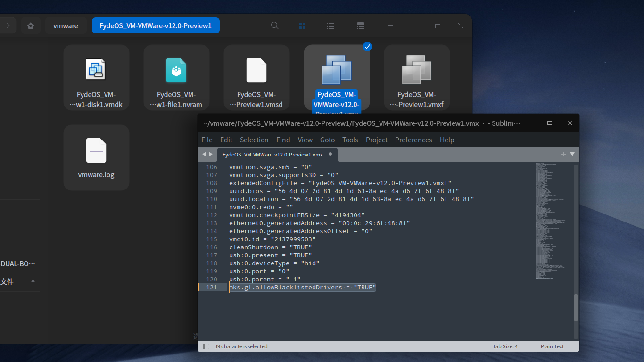
Task: Select DUAL-BO… sidebar entry in file manager
Action: tap(18, 264)
